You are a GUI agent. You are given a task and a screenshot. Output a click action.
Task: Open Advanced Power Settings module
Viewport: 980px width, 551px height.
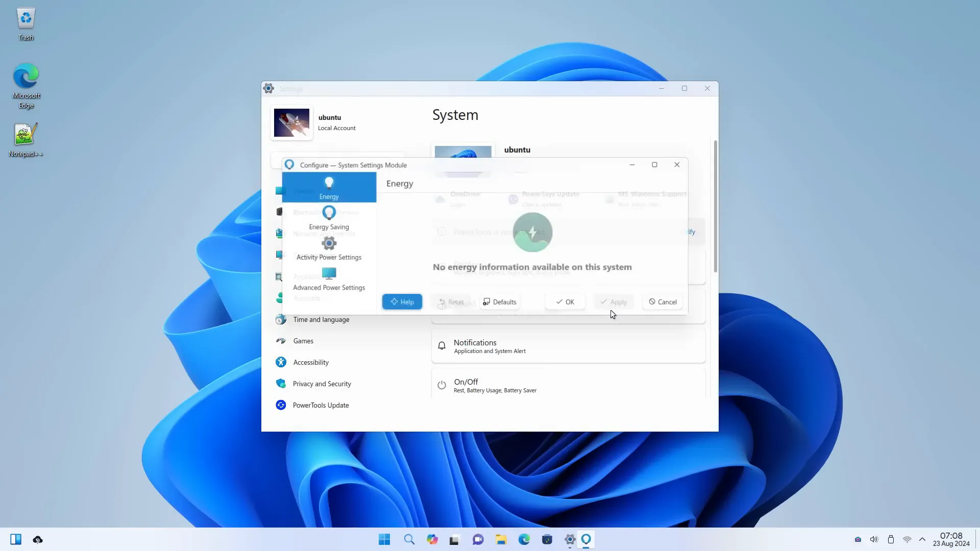(329, 279)
